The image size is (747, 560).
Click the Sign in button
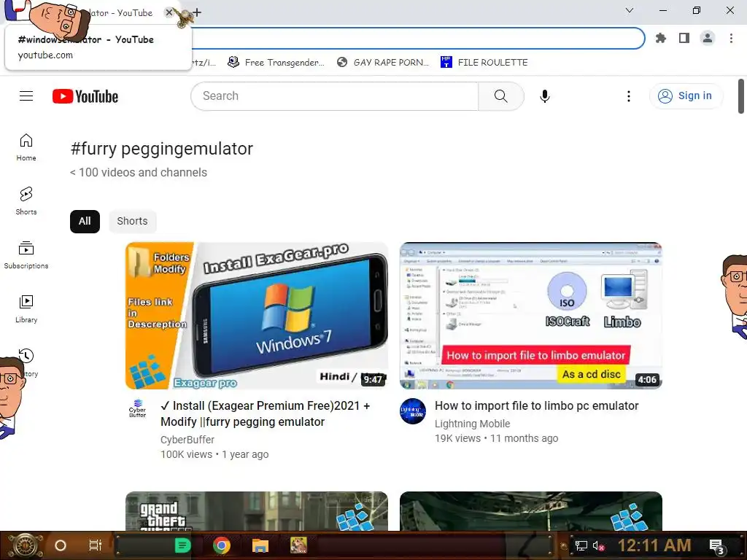[686, 96]
